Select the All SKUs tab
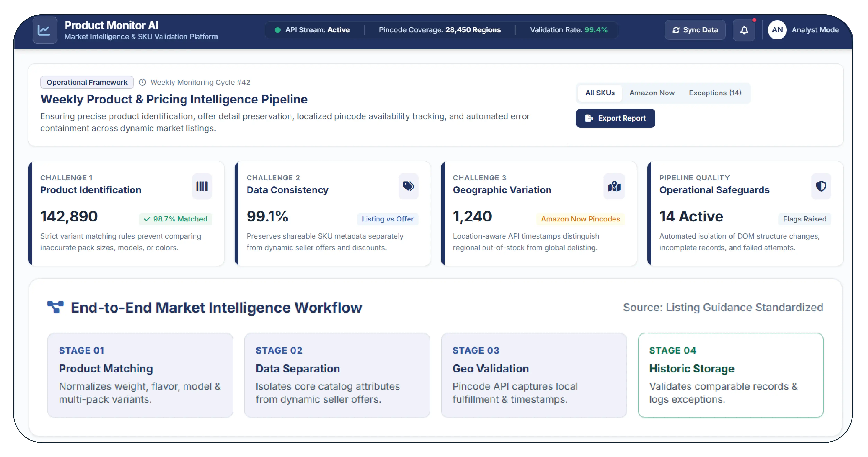Image resolution: width=868 pixels, height=457 pixels. click(x=600, y=93)
